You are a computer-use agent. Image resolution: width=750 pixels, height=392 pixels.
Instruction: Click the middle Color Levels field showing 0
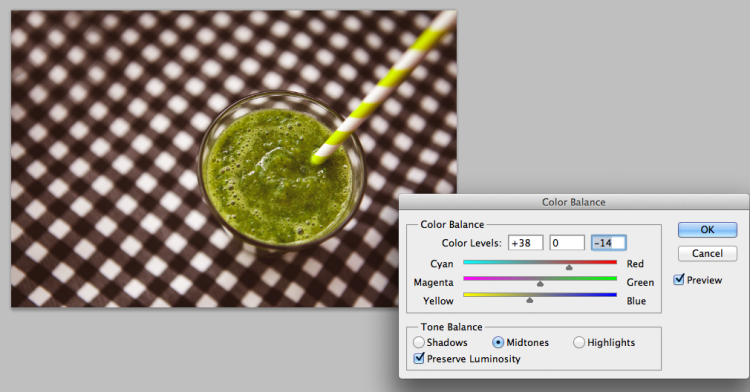[567, 242]
